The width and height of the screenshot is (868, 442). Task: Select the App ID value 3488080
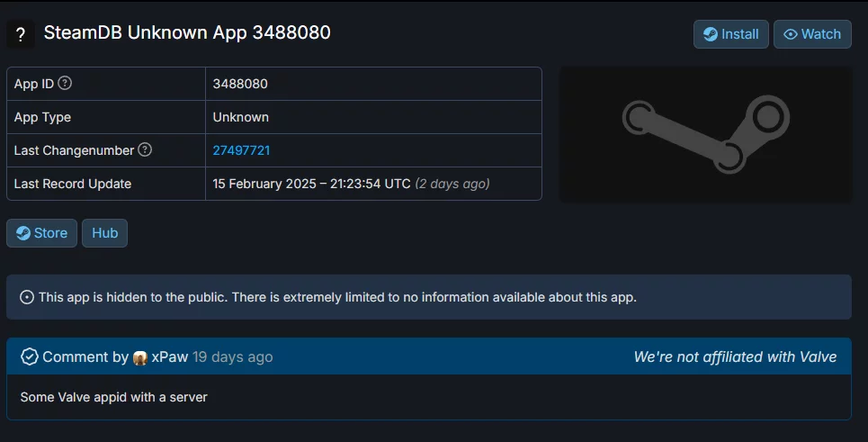point(240,85)
